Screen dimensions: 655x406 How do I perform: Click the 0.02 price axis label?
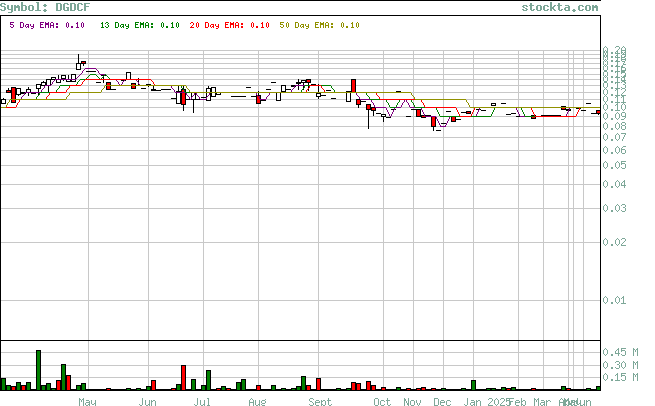pos(614,242)
